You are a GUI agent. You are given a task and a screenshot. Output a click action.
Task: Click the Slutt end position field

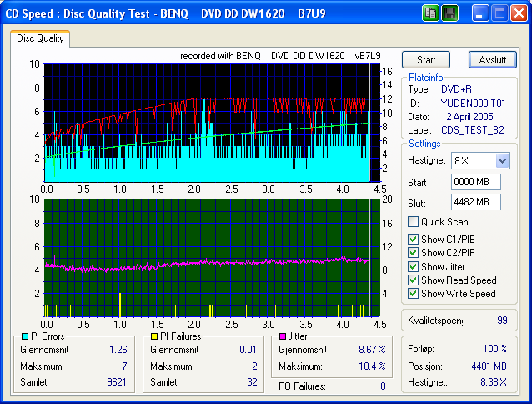475,202
